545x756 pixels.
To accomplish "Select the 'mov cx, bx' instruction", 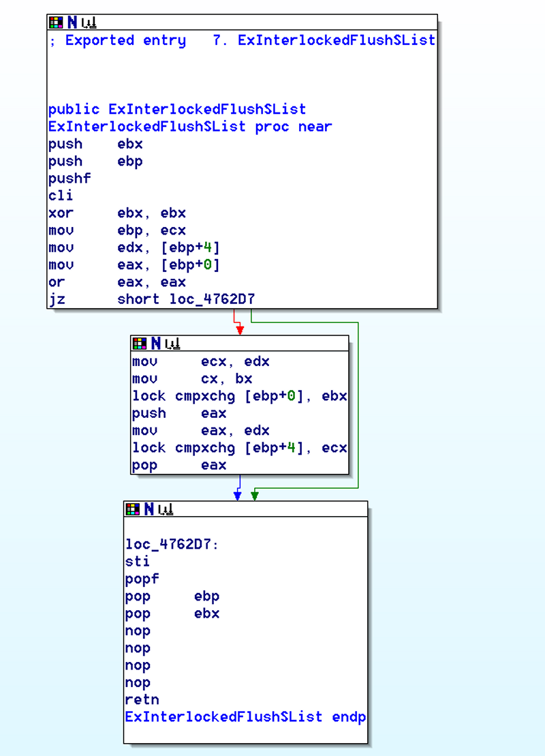I will 192,379.
